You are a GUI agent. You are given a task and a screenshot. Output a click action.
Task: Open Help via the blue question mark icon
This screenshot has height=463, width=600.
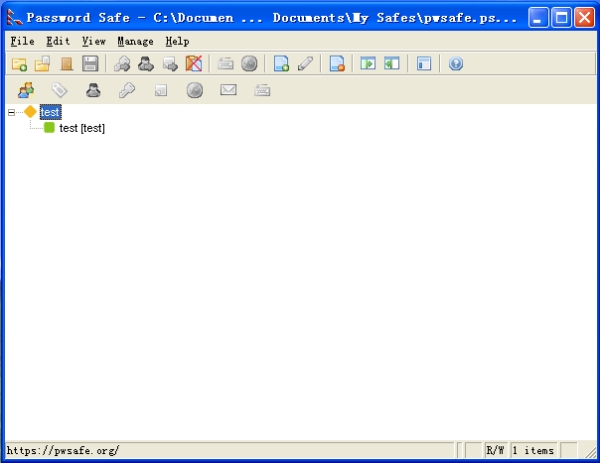coord(456,64)
